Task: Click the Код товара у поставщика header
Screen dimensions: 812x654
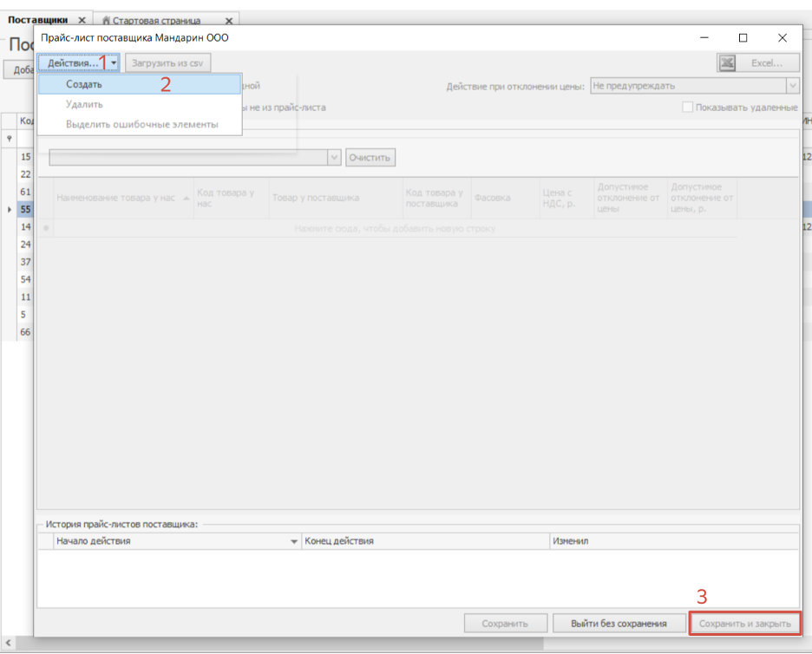Action: pos(436,198)
